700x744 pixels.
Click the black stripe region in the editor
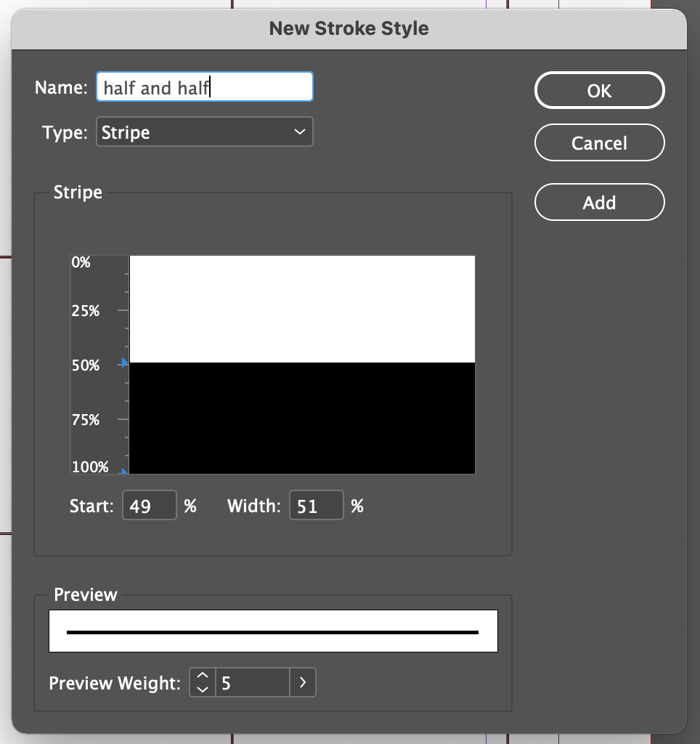[301, 418]
